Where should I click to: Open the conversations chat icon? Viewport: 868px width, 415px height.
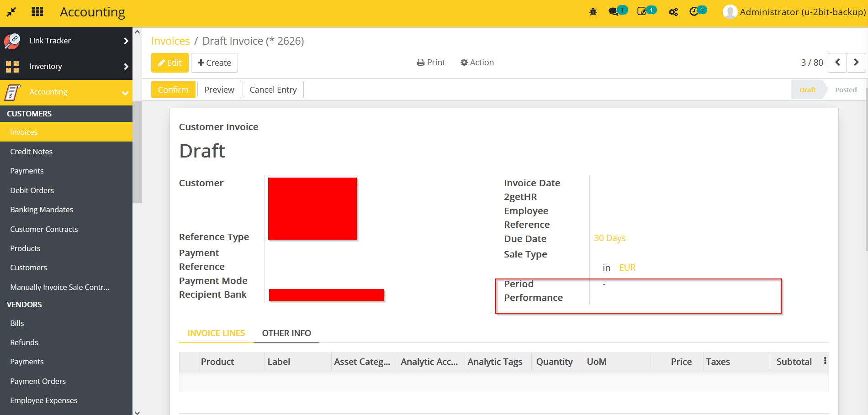[614, 12]
